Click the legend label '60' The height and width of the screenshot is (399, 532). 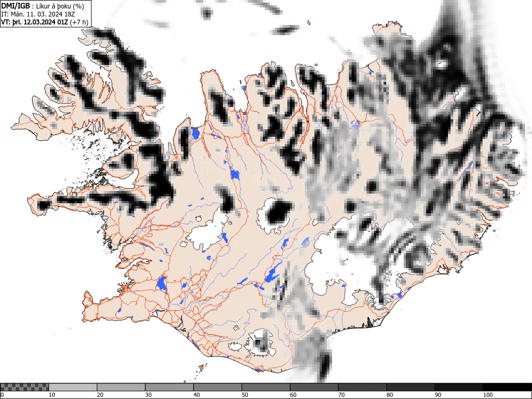pos(293,395)
